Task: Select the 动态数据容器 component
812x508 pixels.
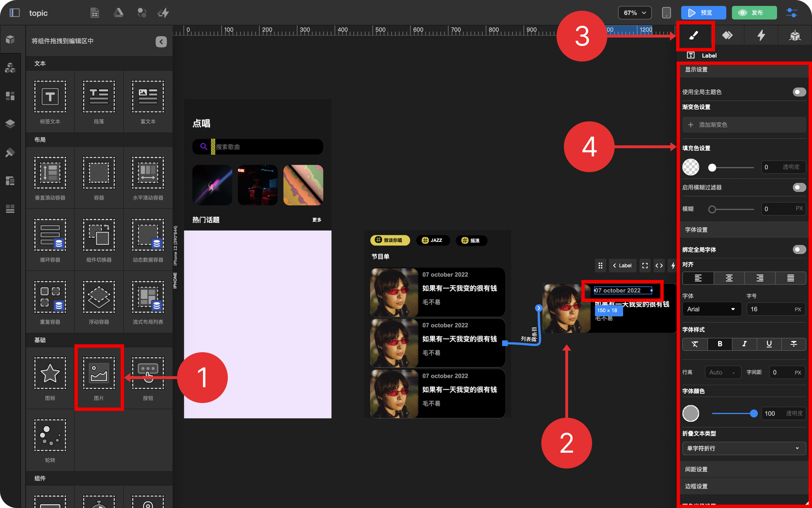Action: (x=148, y=240)
